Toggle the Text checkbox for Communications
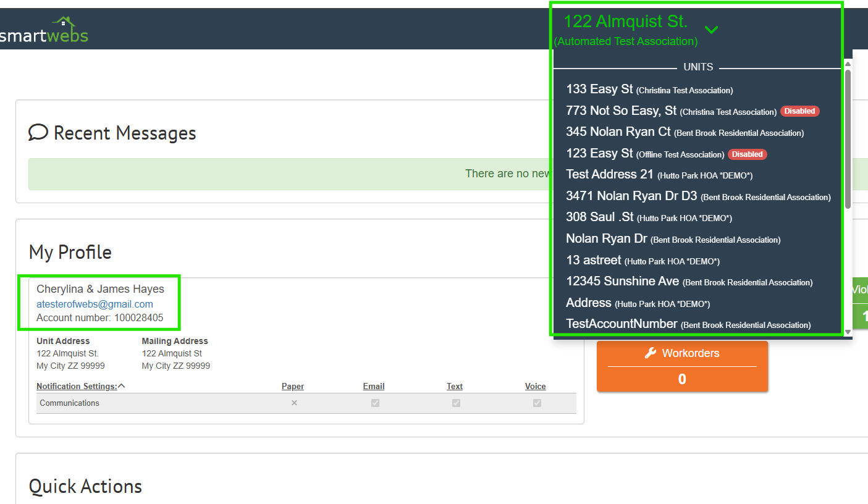Screen dimensions: 868x504 coord(456,403)
